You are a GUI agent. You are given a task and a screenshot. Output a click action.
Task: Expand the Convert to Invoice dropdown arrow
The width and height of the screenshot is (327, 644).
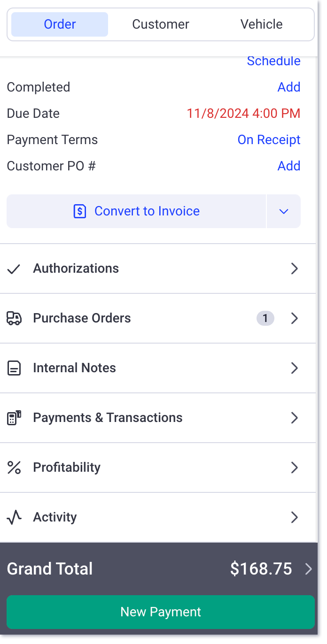[283, 211]
